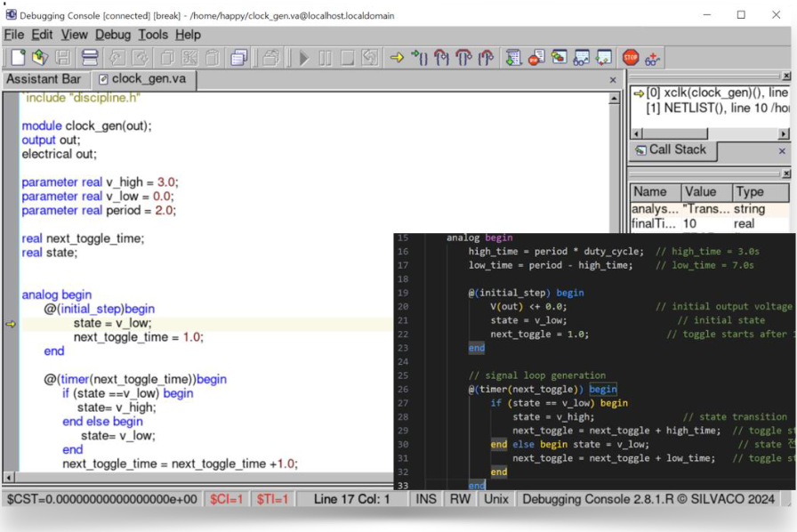
Task: Click the step over icon
Action: tap(463, 58)
